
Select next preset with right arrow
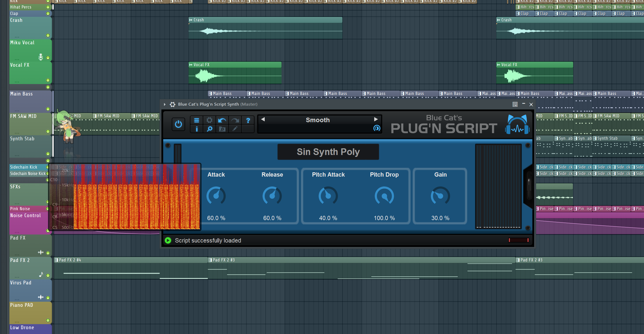pyautogui.click(x=376, y=119)
